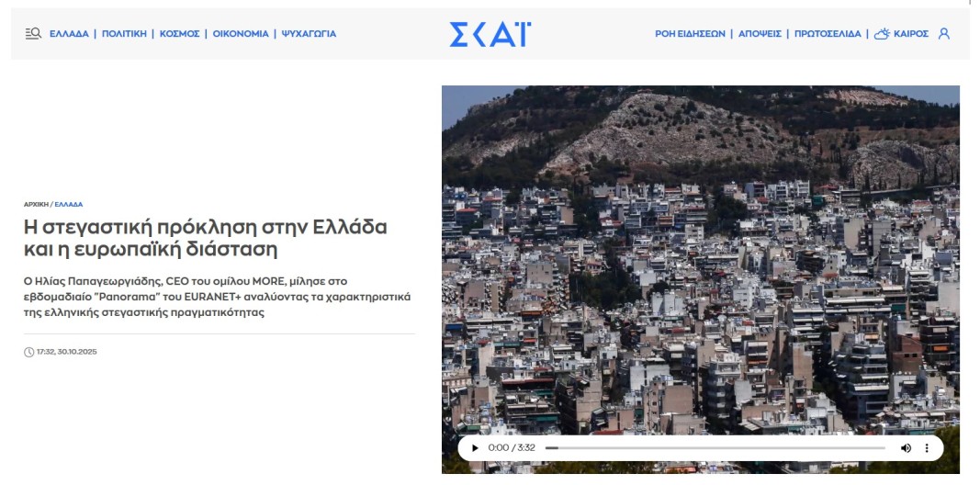Image resolution: width=980 pixels, height=485 pixels.
Task: Open the ΡΟΗ ΕΙΔΗΣΕΩΝ news feed
Action: (690, 34)
